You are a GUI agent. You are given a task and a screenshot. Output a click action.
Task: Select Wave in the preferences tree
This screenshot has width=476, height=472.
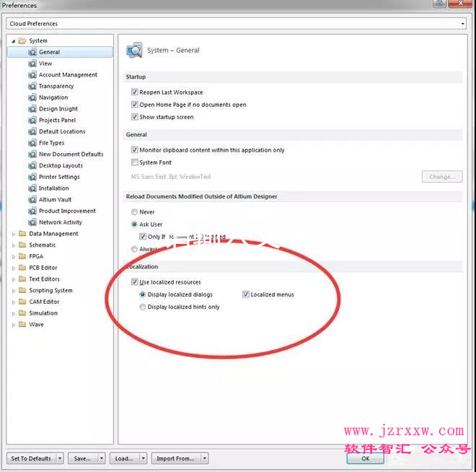[x=36, y=324]
